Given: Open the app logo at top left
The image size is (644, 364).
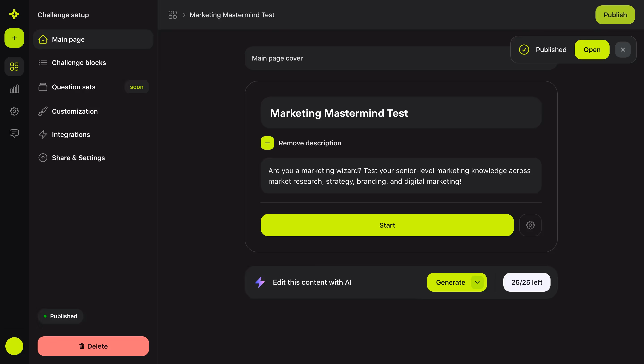Looking at the screenshot, I should pos(14,14).
